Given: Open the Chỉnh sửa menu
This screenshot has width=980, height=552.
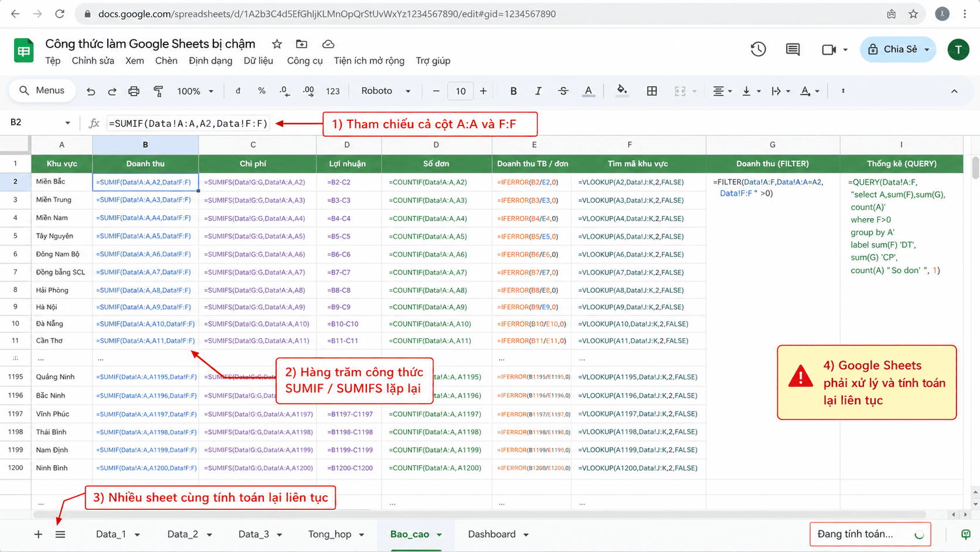Looking at the screenshot, I should [x=93, y=61].
